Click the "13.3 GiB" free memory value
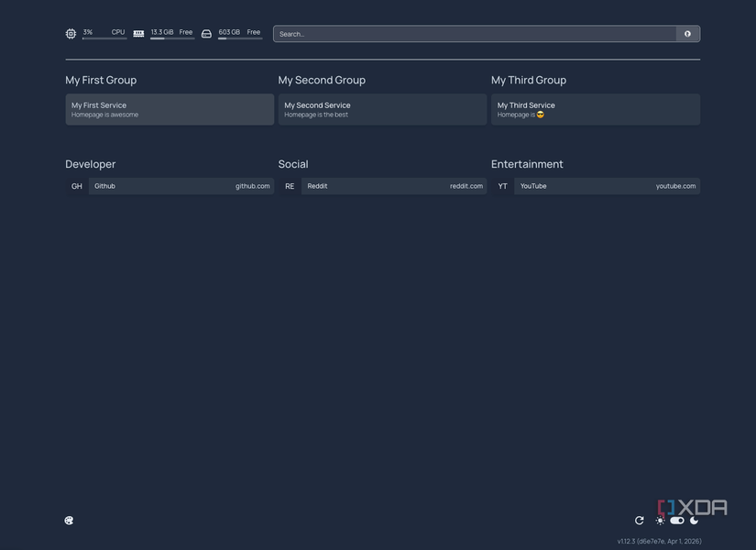756x550 pixels. click(x=162, y=32)
